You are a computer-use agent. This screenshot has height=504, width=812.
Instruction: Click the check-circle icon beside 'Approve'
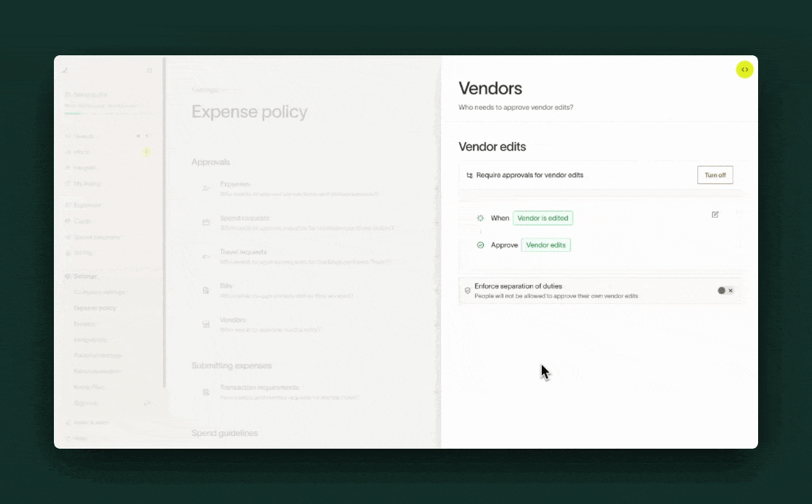pyautogui.click(x=480, y=245)
